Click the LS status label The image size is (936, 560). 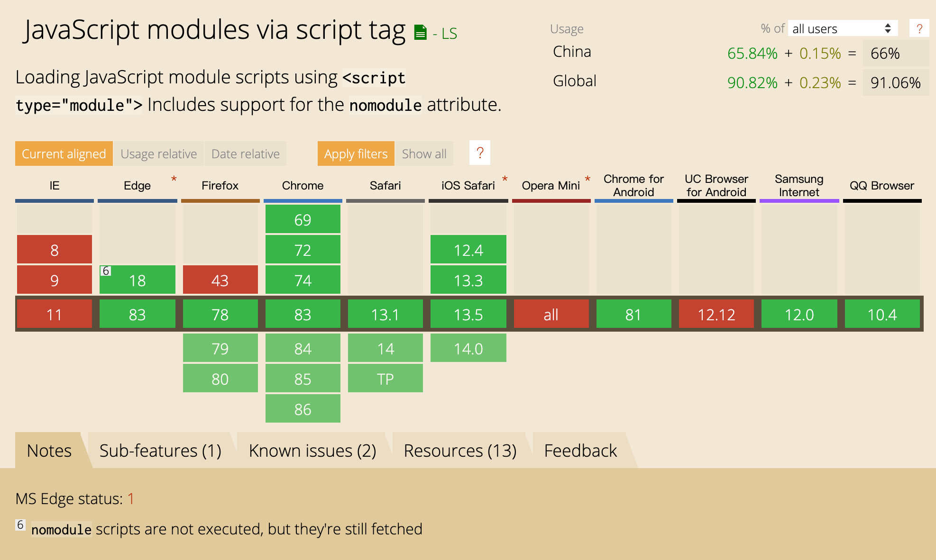449,34
